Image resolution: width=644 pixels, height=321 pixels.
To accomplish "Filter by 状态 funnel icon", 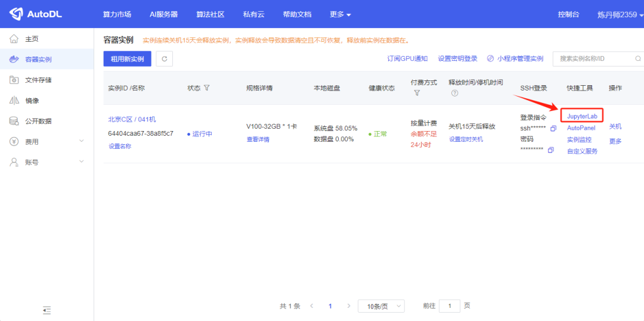I will [x=206, y=88].
